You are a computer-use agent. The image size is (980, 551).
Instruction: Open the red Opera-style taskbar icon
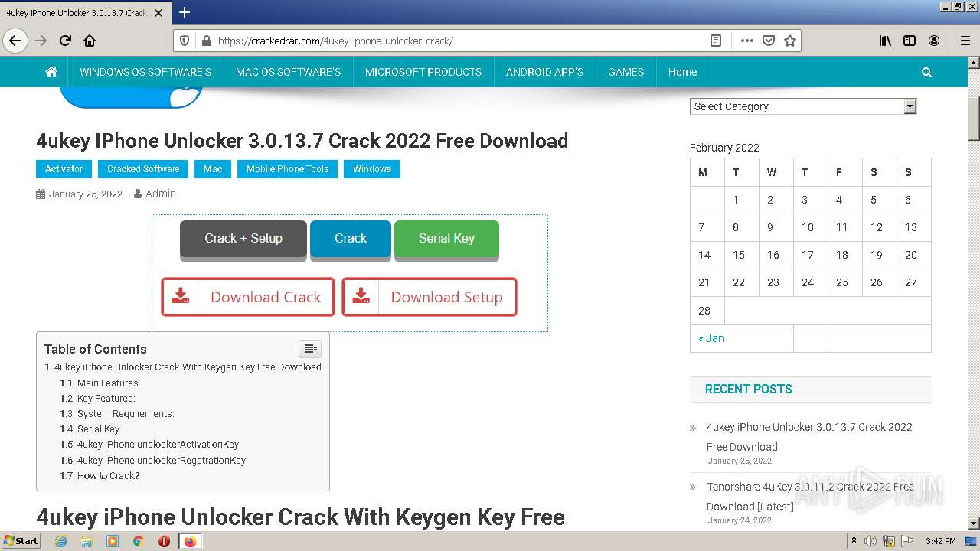click(164, 541)
